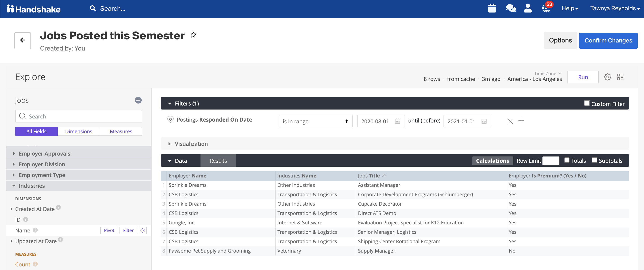Click info icon next to Count measure

click(x=35, y=264)
